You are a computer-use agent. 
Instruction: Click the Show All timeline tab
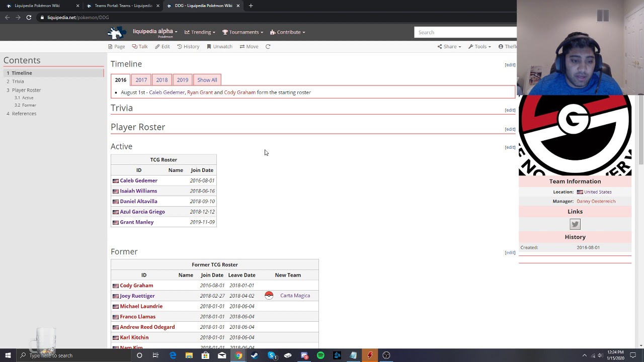(x=207, y=80)
